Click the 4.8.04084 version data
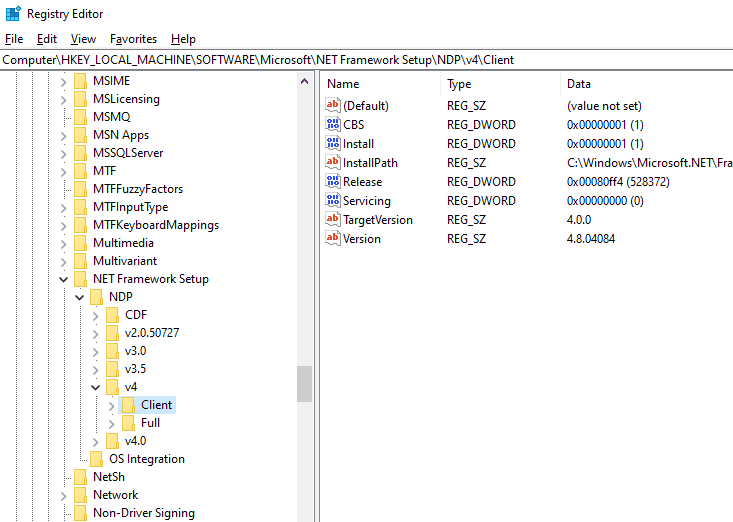733x522 pixels. pos(591,238)
